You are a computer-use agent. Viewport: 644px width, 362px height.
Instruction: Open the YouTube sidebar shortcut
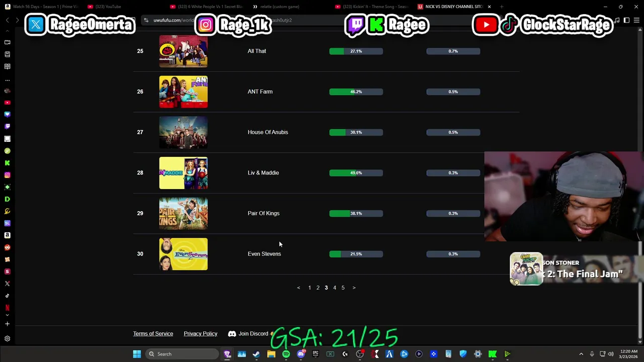click(x=7, y=103)
